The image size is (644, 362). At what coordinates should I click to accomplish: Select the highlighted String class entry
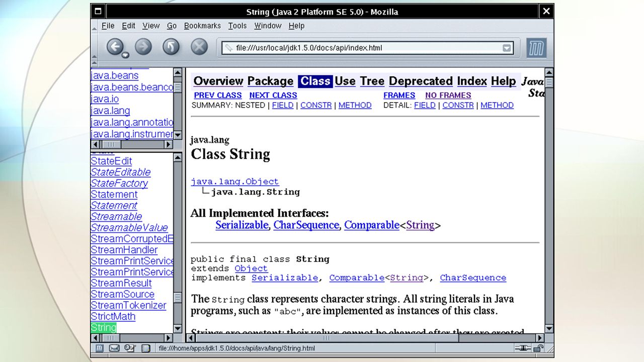104,327
